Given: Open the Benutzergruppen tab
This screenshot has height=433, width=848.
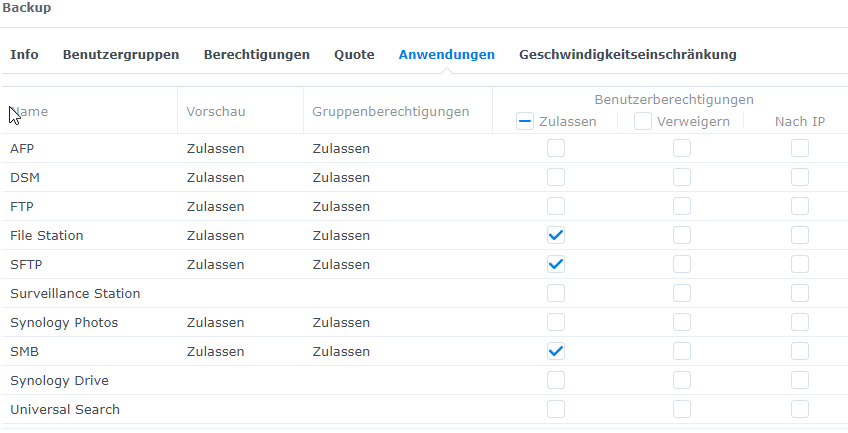Looking at the screenshot, I should [121, 54].
